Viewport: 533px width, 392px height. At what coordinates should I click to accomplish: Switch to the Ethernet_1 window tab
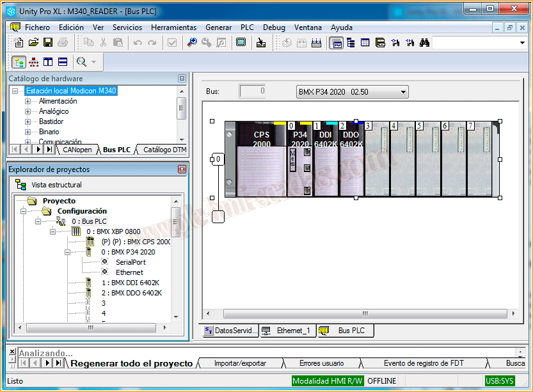click(x=287, y=331)
